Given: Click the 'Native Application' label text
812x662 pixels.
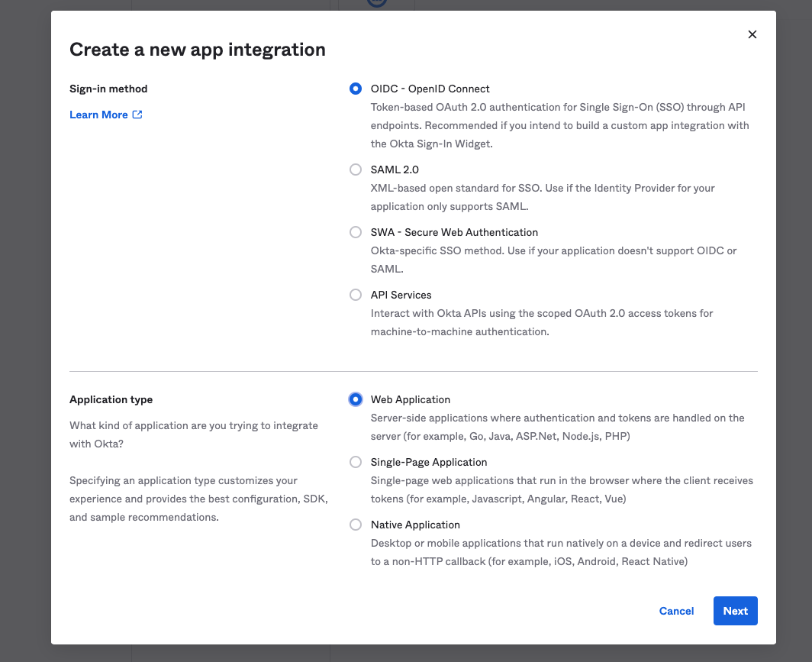Looking at the screenshot, I should (x=415, y=525).
